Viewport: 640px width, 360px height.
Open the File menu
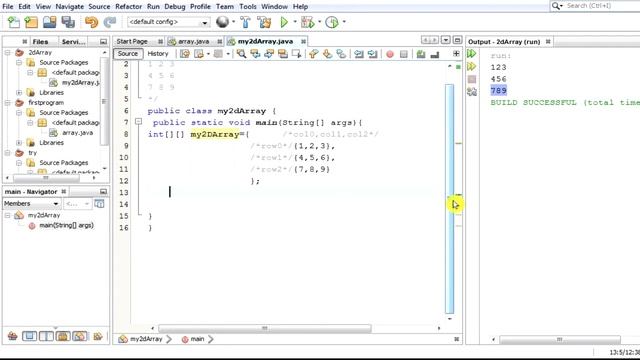coord(8,7)
